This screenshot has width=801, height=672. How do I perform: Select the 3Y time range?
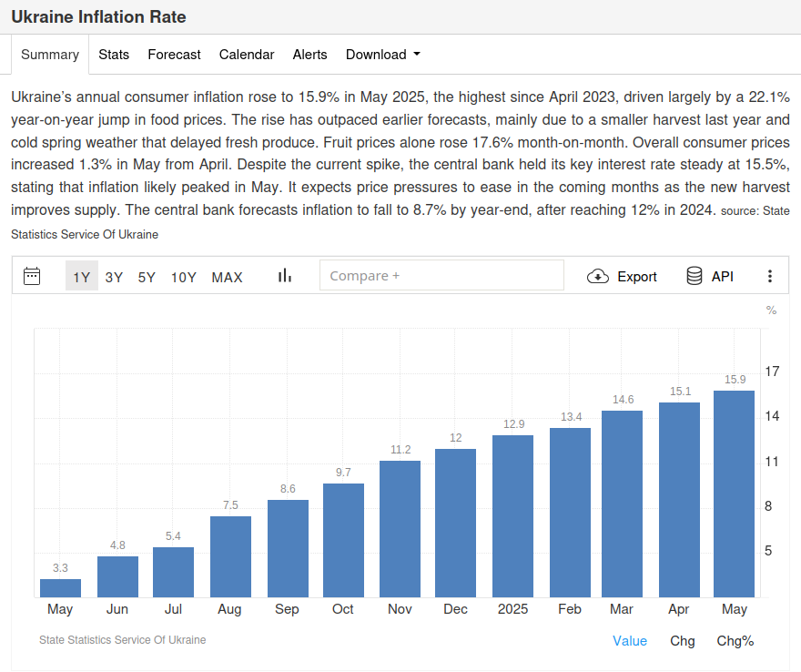point(114,277)
